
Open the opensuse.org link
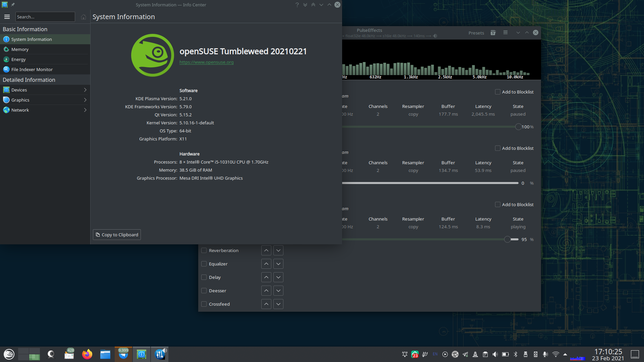(206, 62)
